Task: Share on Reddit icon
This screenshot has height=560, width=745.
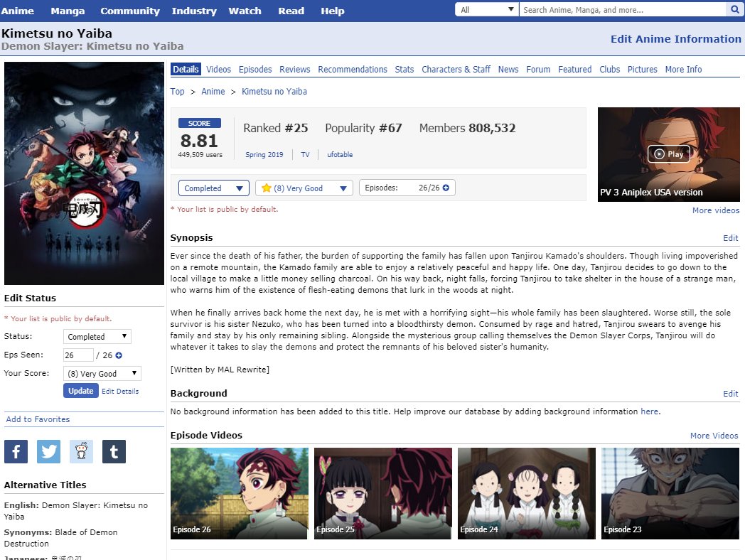Action: pos(81,451)
